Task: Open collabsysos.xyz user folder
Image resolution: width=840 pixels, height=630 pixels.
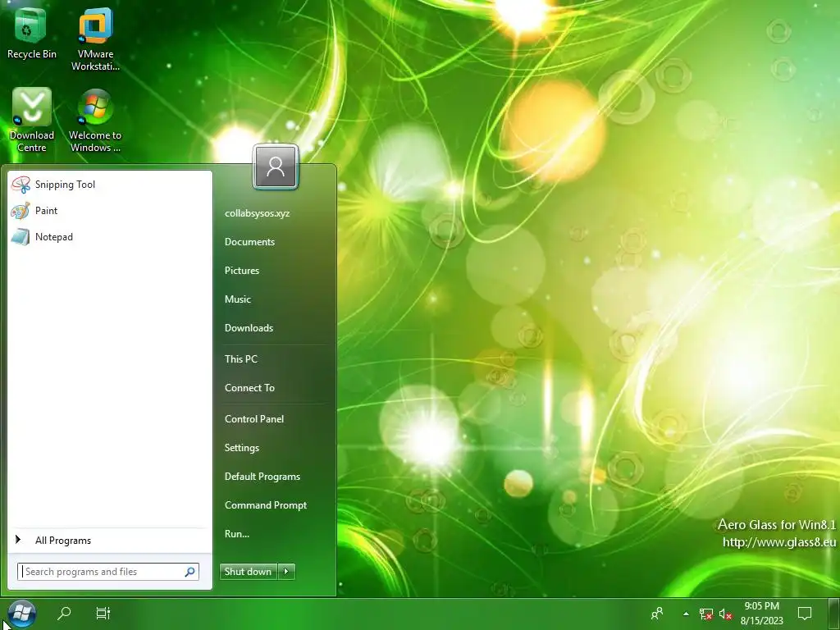Action: [257, 213]
